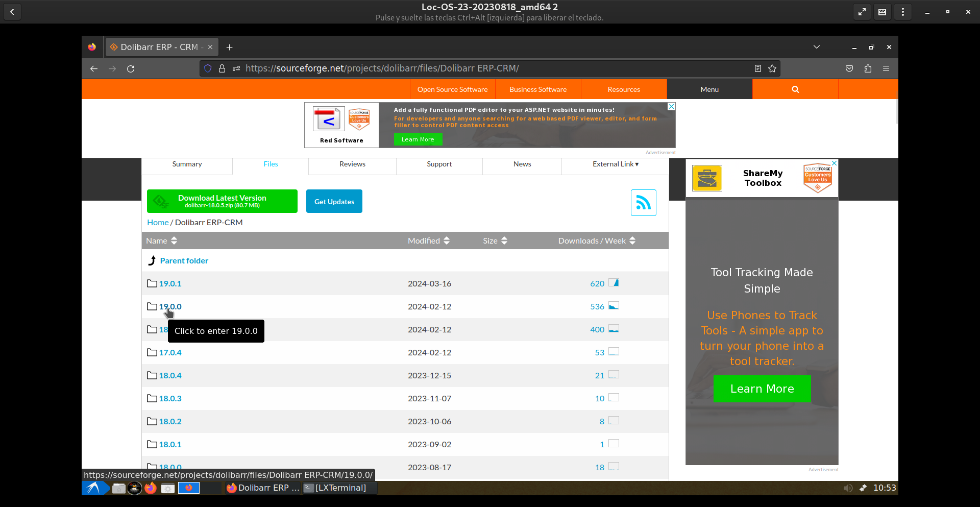Open the Firefox hamburger application menu

pyautogui.click(x=886, y=68)
